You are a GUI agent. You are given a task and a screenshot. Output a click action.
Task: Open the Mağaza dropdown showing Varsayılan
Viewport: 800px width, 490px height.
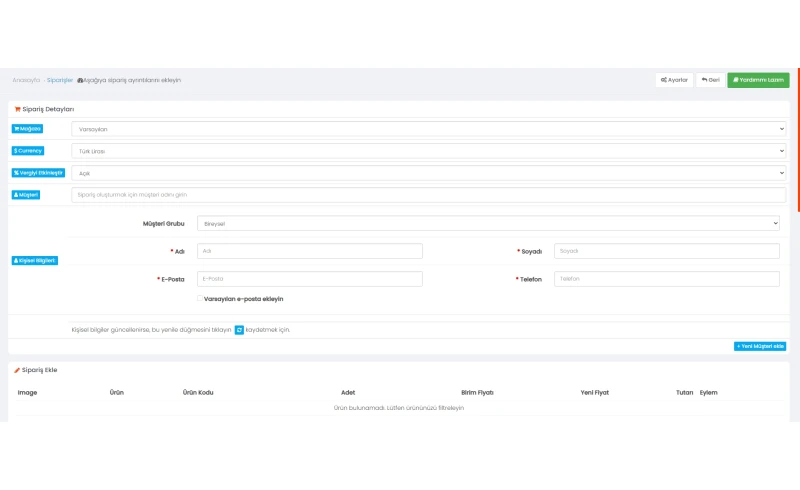[x=428, y=129]
